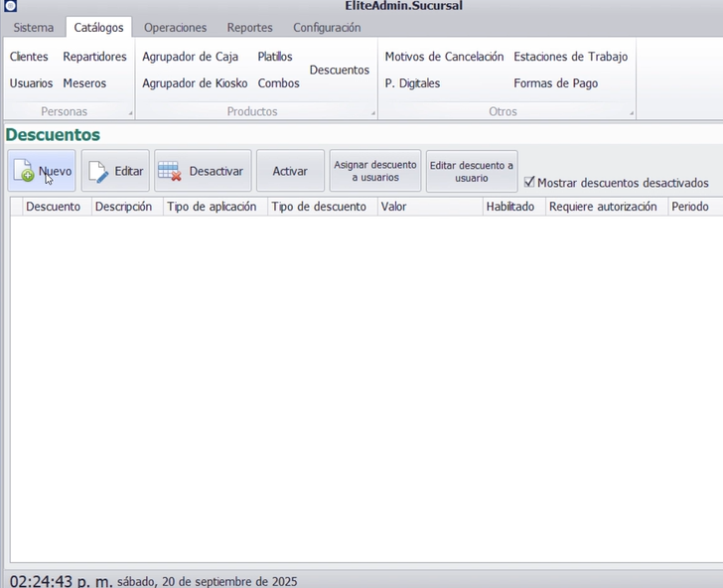Sort by the Tipo de descuento column header
This screenshot has height=588, width=723.
(318, 207)
